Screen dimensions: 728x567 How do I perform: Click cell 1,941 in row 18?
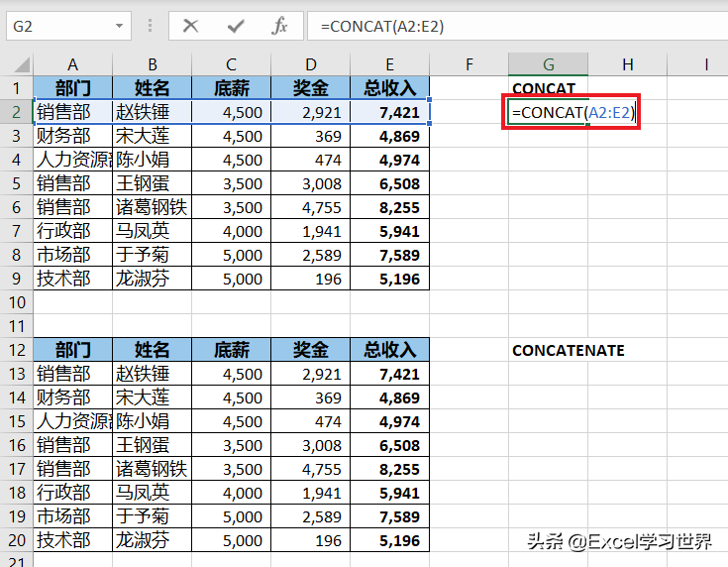(311, 493)
